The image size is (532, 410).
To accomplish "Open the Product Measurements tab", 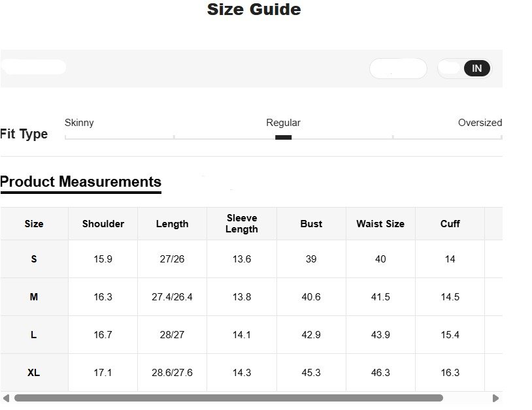I will coord(80,182).
